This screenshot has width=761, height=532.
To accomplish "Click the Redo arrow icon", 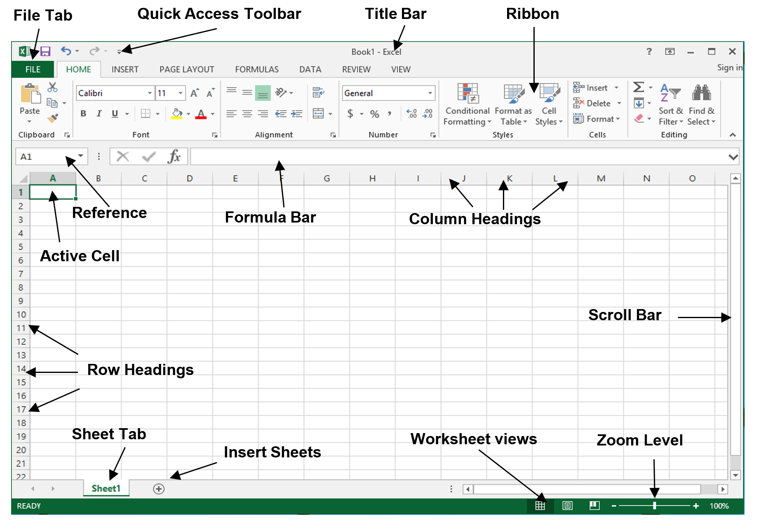I will click(94, 51).
